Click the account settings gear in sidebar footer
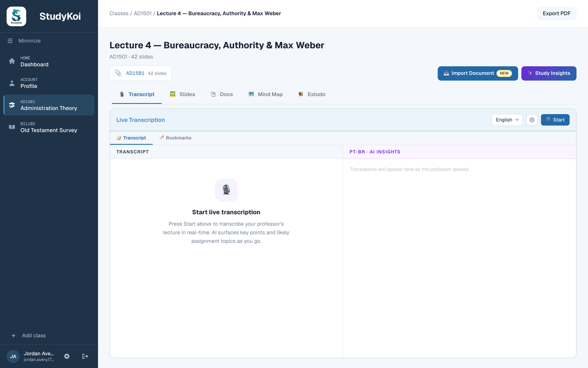 point(67,356)
